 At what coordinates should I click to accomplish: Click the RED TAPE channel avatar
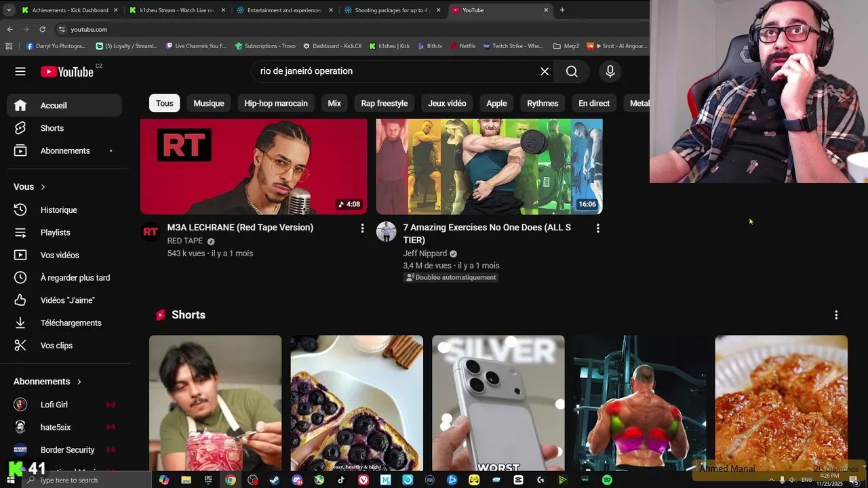pos(151,232)
